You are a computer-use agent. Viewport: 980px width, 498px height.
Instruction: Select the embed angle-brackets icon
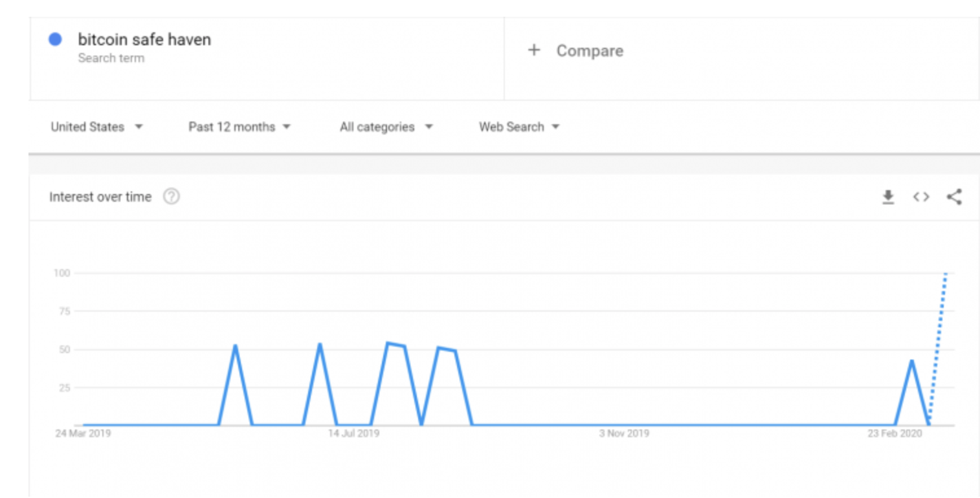[920, 197]
